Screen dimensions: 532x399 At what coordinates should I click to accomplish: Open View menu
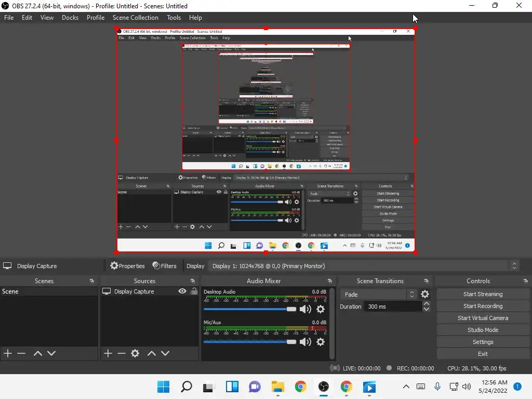coord(47,18)
